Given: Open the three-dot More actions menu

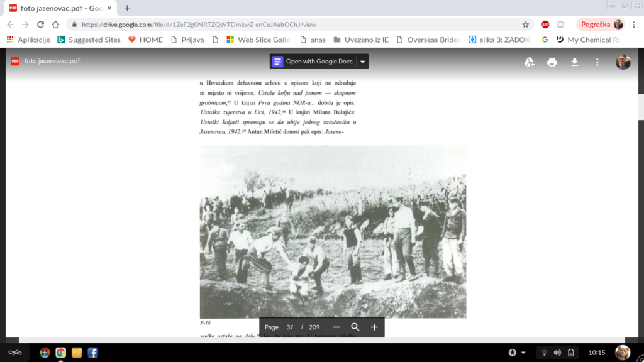Looking at the screenshot, I should click(597, 62).
